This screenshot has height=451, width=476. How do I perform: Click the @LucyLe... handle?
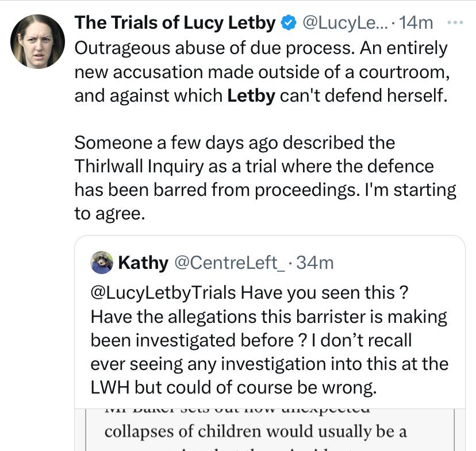pos(346,23)
